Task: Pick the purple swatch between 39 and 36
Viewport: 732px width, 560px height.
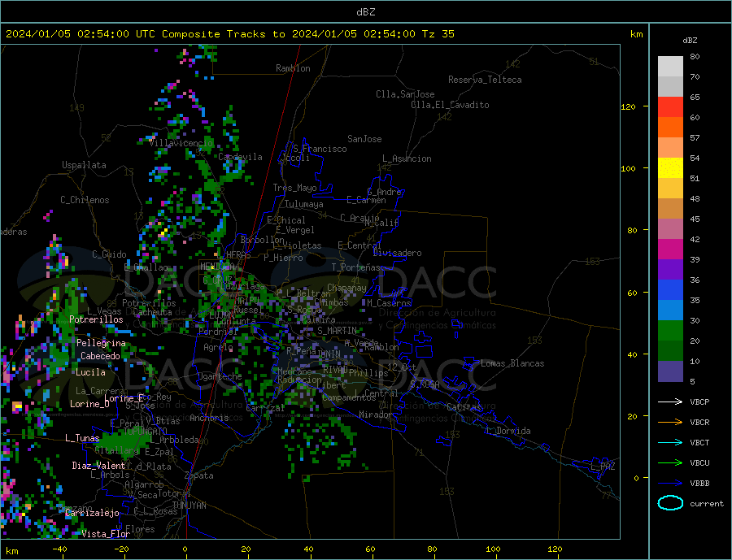Action: pos(670,269)
